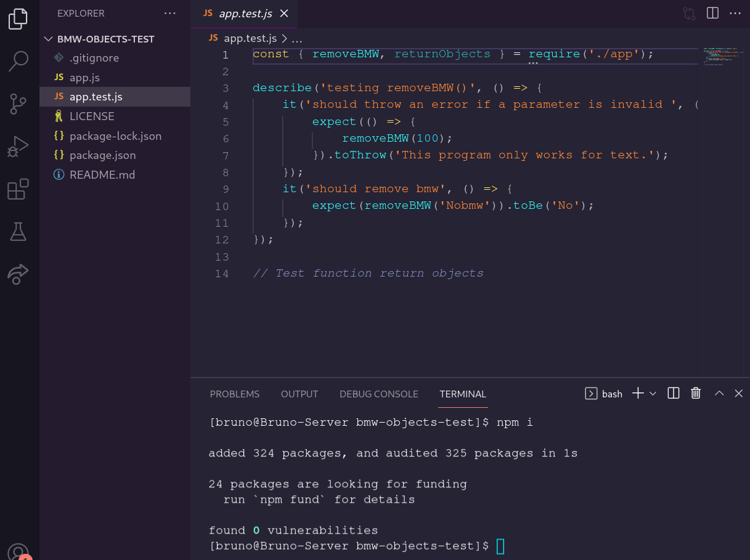Open the Search view
This screenshot has width=750, height=560.
coord(18,60)
